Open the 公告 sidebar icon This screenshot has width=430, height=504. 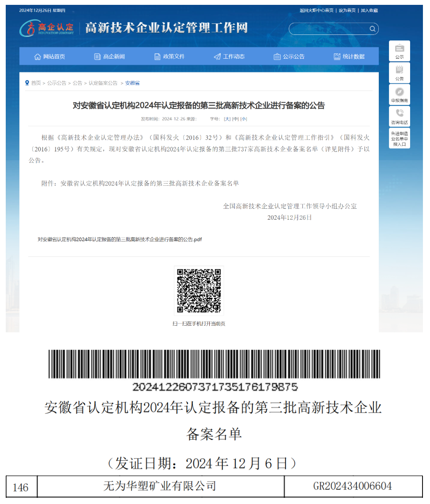coord(399,72)
